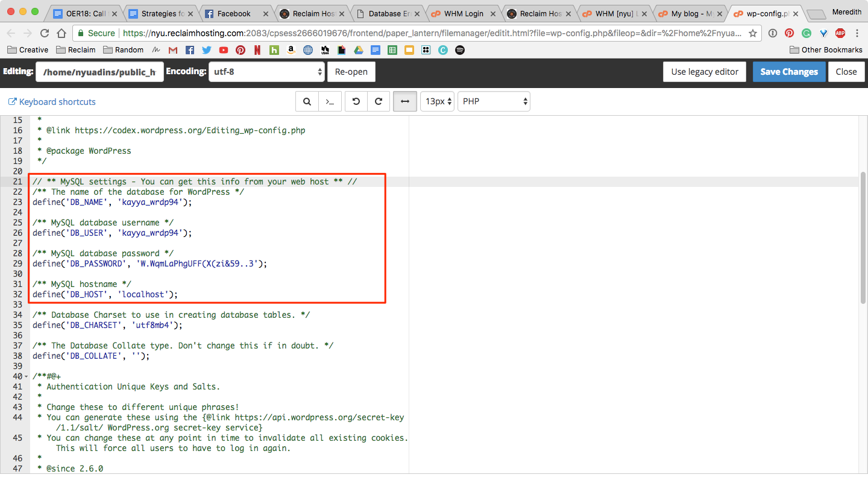
Task: Click Use legacy editor button
Action: 705,72
